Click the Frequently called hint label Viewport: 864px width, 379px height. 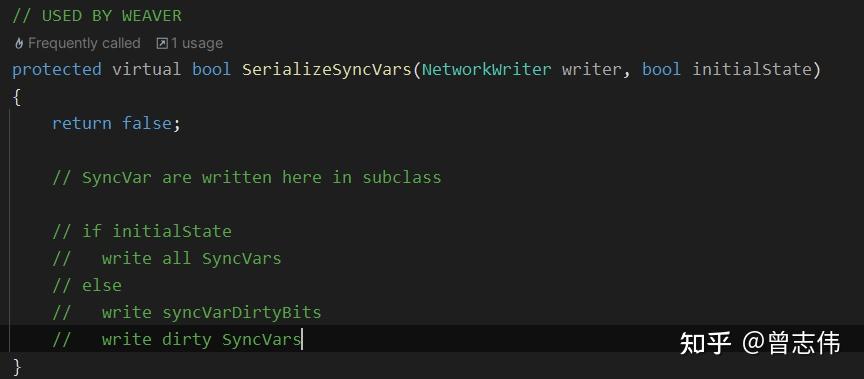pyautogui.click(x=84, y=43)
